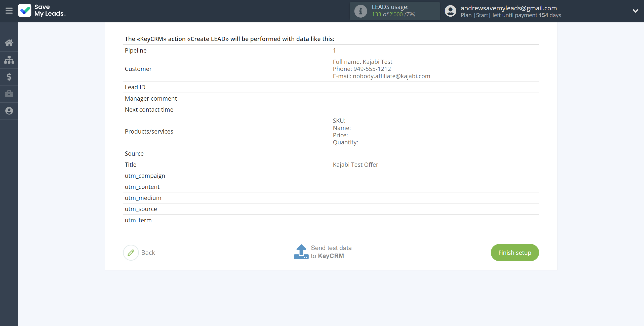Click the Pipeline value 1
The image size is (644, 326).
click(x=334, y=50)
